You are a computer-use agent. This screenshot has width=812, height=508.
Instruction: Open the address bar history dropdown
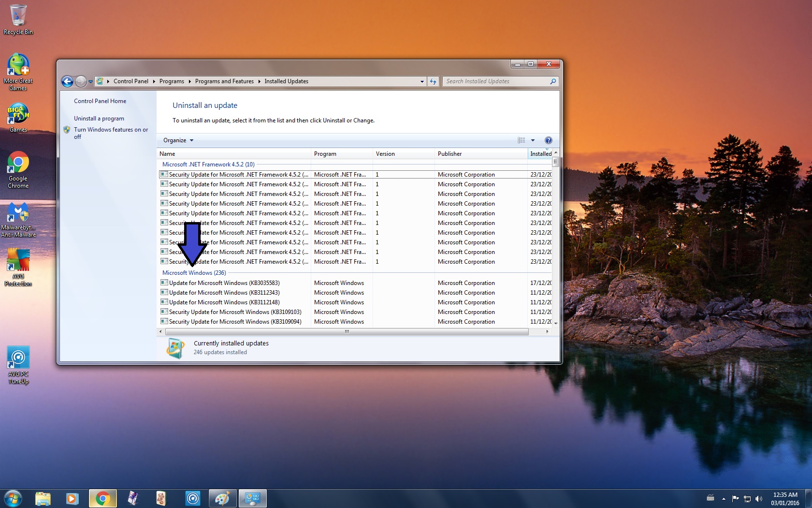click(422, 81)
